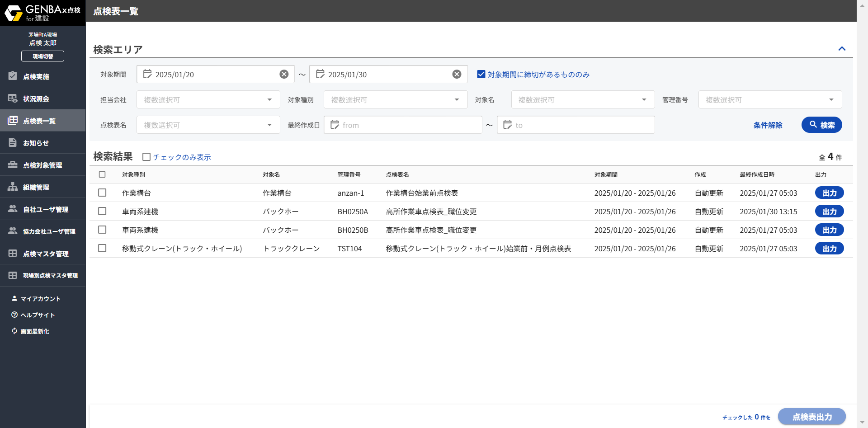
Task: Open calendar icon in 最終作成日 from field
Action: click(x=335, y=125)
